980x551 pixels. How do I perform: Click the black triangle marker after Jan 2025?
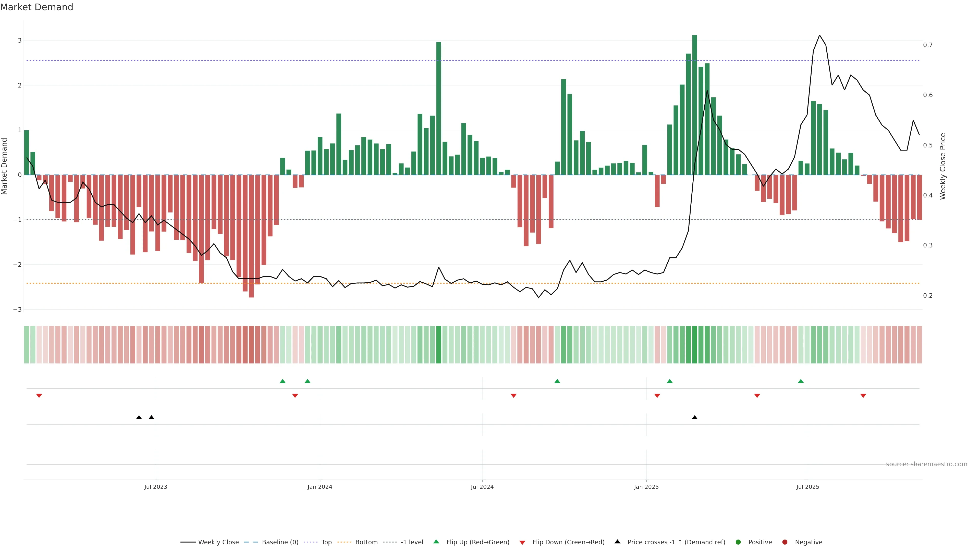point(695,418)
